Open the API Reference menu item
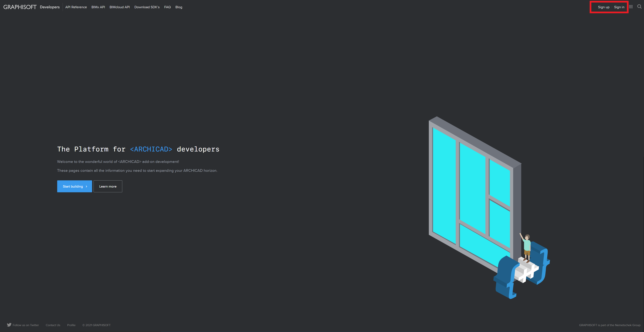The height and width of the screenshot is (332, 644). click(x=76, y=7)
